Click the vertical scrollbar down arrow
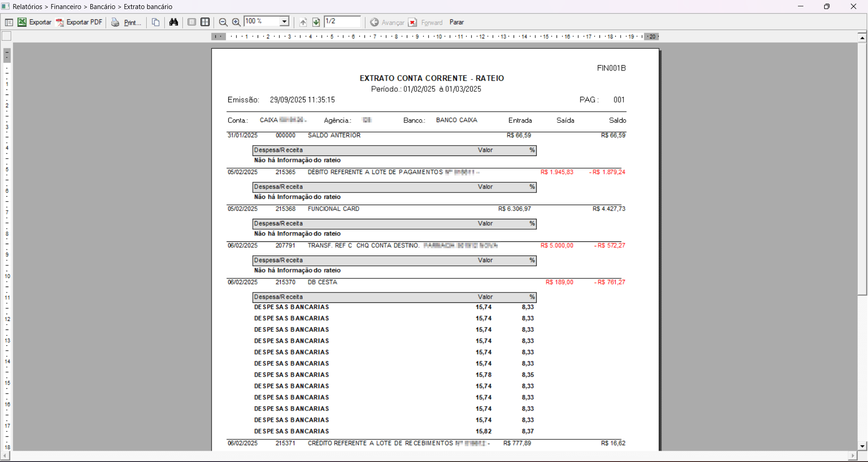 click(862, 446)
